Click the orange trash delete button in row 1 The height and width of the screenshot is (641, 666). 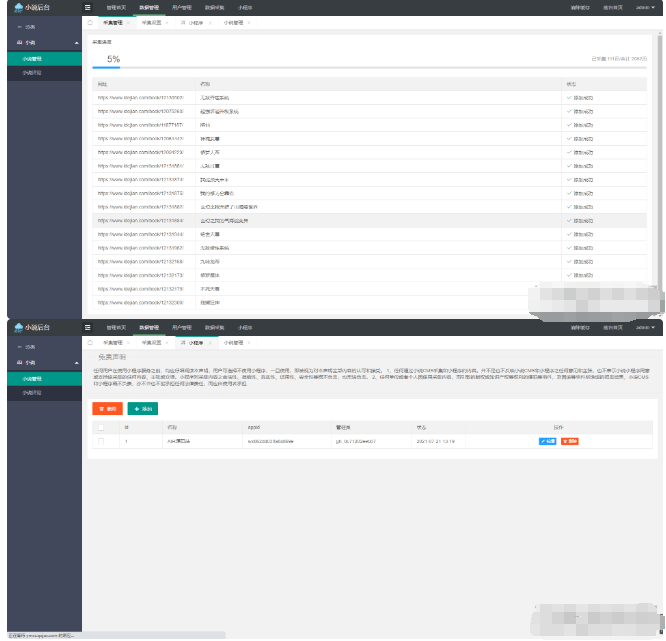pos(570,441)
